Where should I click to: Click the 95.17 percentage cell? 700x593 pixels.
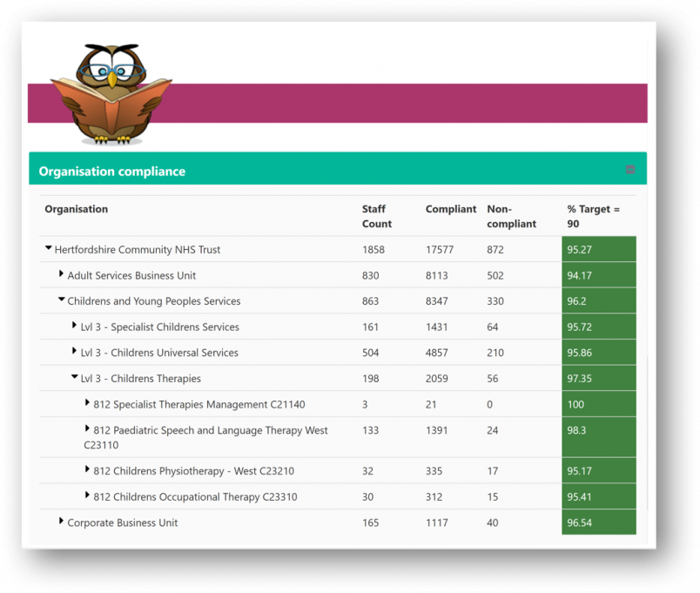pos(599,470)
